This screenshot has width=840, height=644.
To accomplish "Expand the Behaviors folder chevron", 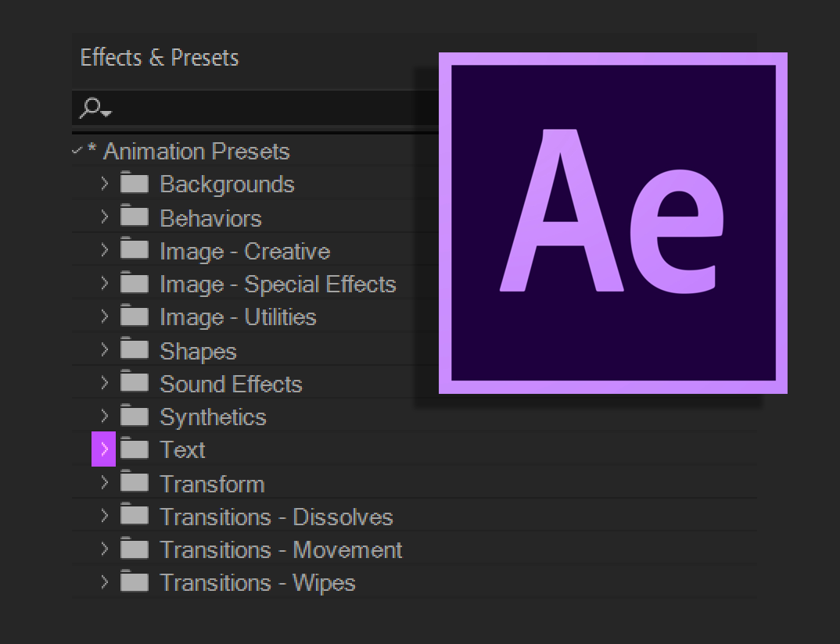I will pyautogui.click(x=105, y=216).
